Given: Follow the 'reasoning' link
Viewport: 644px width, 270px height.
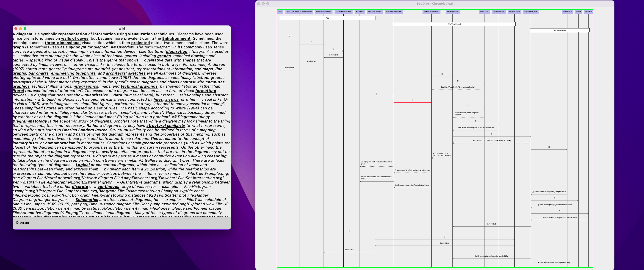Looking at the screenshot, I should (x=217, y=156).
